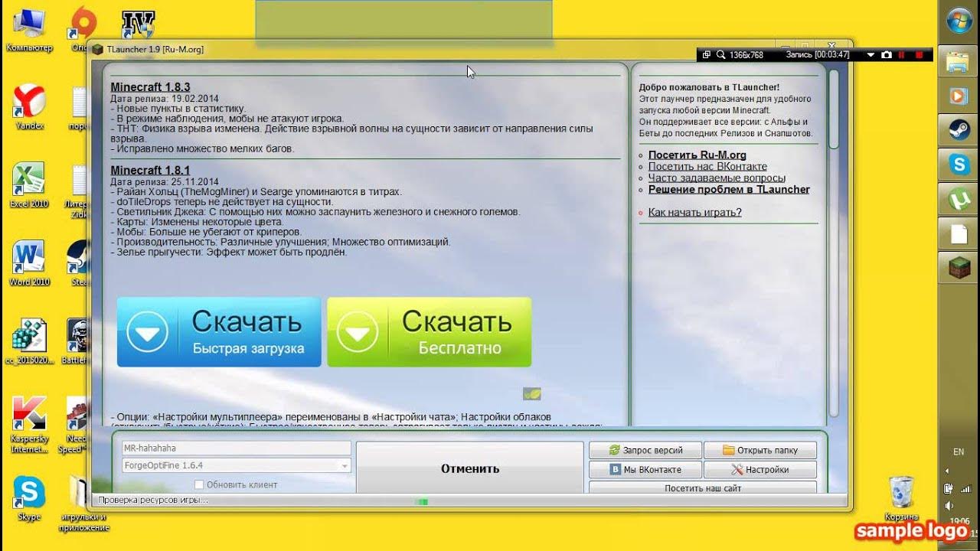Click the blank document taskbar icon

(959, 233)
